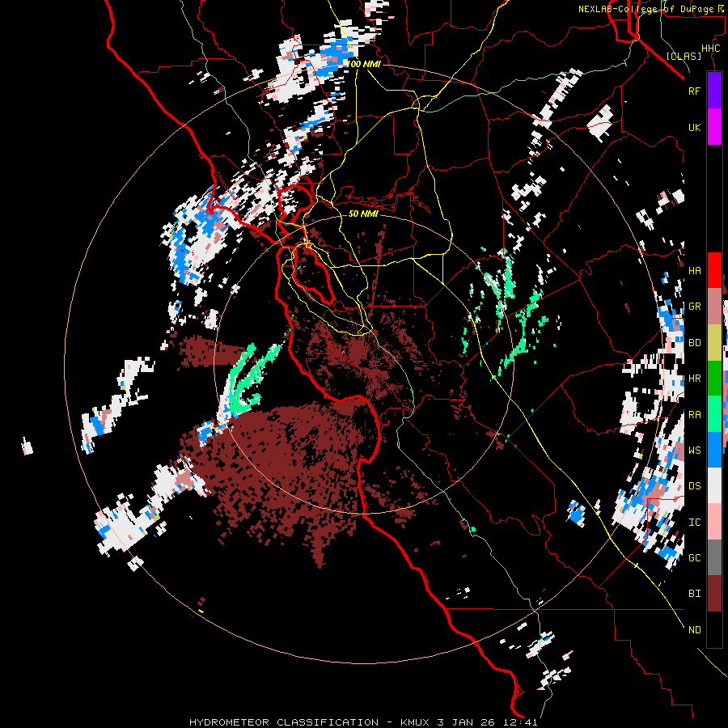
Task: Click the light pink IC legend swatch
Action: tap(714, 522)
